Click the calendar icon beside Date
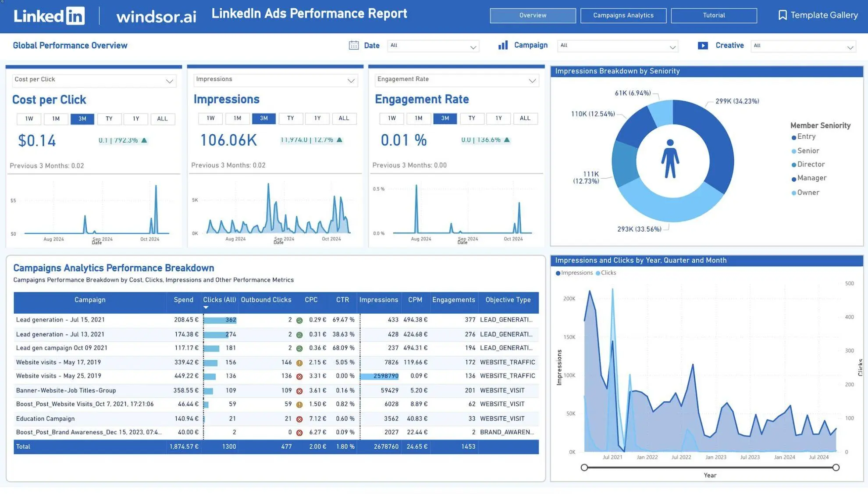 [353, 45]
